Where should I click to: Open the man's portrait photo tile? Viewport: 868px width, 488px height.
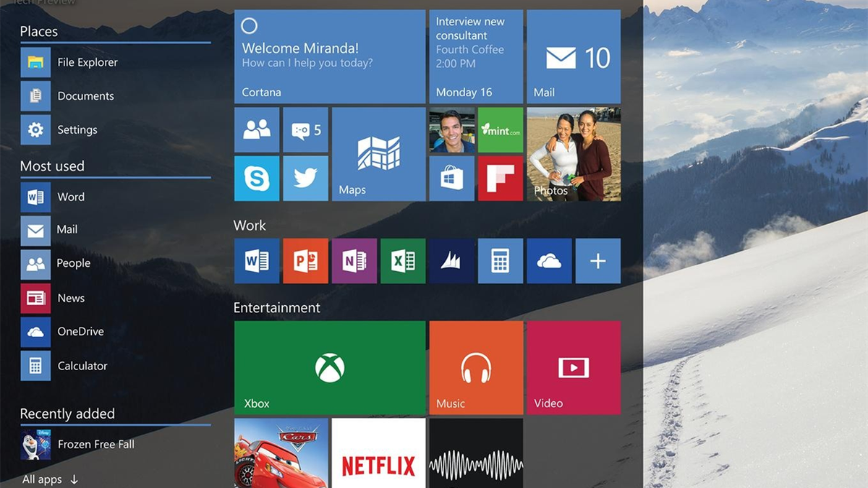click(x=452, y=130)
